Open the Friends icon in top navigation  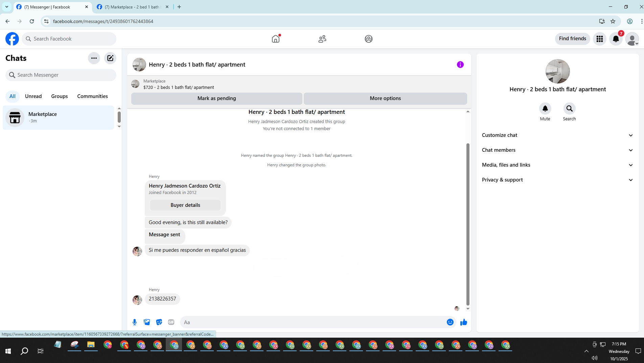[x=322, y=39]
